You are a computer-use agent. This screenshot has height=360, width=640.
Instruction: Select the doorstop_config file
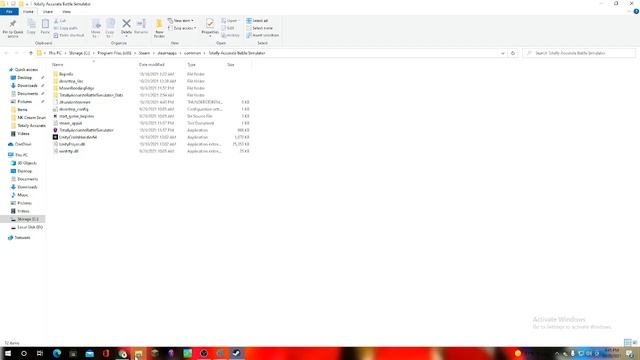[x=73, y=109]
